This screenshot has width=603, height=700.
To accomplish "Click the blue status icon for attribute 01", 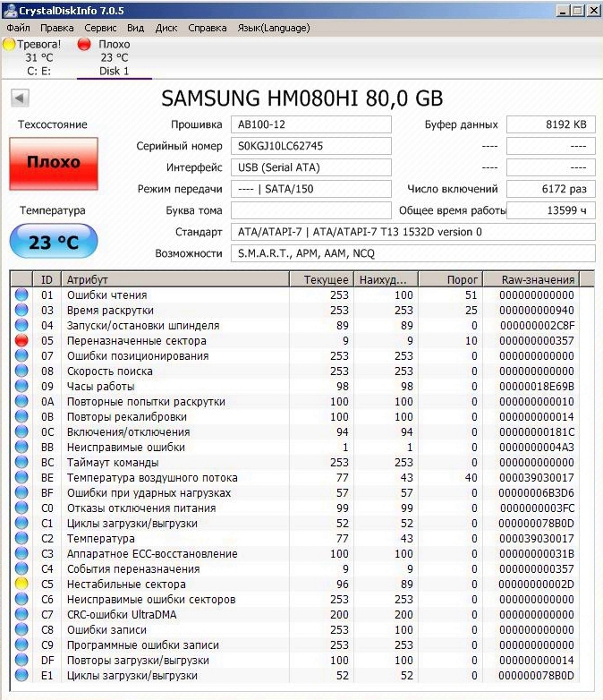I will tap(21, 295).
